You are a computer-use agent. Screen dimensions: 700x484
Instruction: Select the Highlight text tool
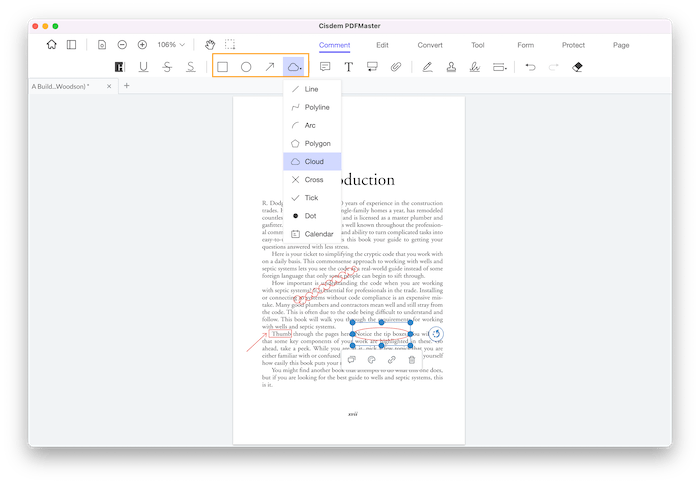(119, 67)
